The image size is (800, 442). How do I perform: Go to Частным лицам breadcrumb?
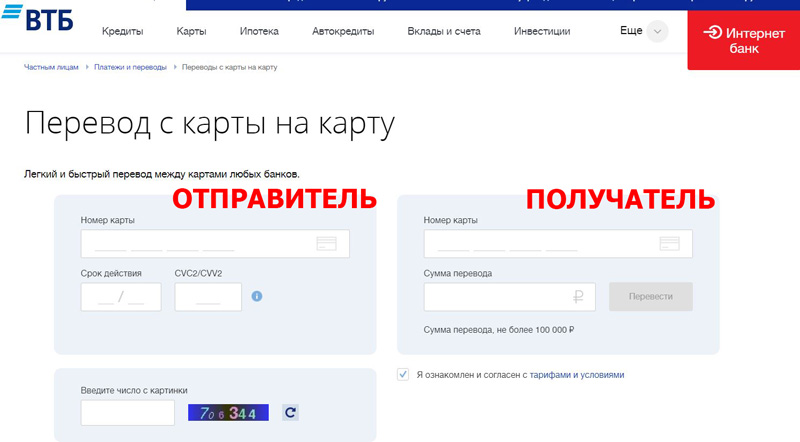51,67
